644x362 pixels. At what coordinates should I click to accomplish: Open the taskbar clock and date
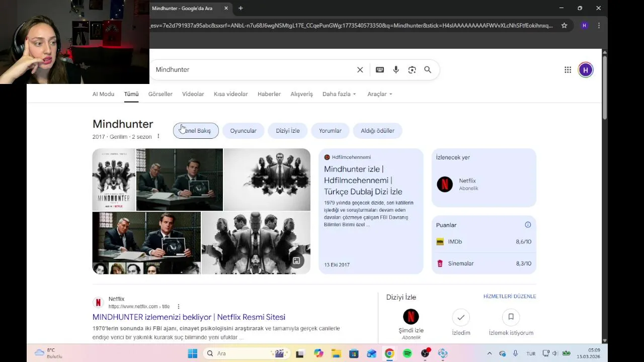pyautogui.click(x=589, y=353)
